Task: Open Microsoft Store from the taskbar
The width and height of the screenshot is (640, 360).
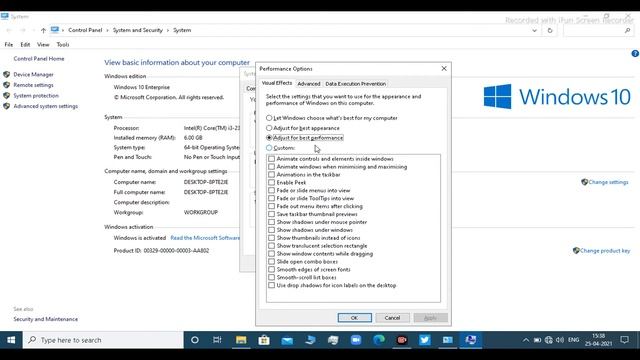Action: [x=264, y=340]
